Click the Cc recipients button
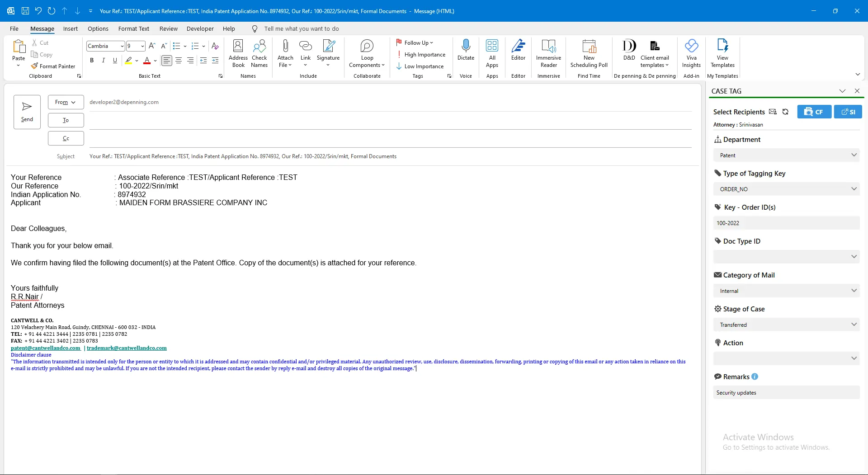Image resolution: width=868 pixels, height=475 pixels. pos(66,138)
